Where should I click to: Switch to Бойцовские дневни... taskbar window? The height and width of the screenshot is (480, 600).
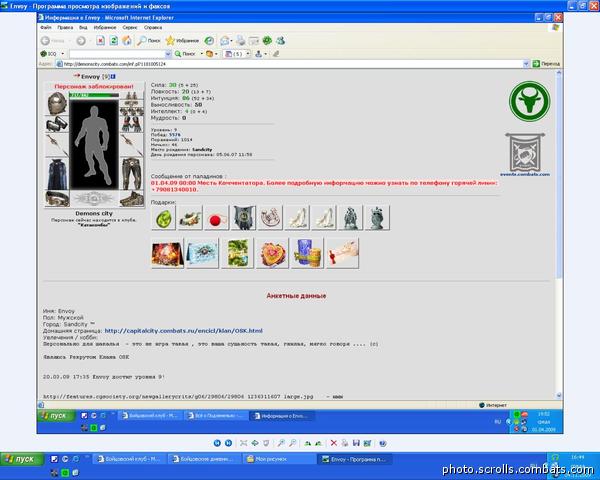coord(205,459)
